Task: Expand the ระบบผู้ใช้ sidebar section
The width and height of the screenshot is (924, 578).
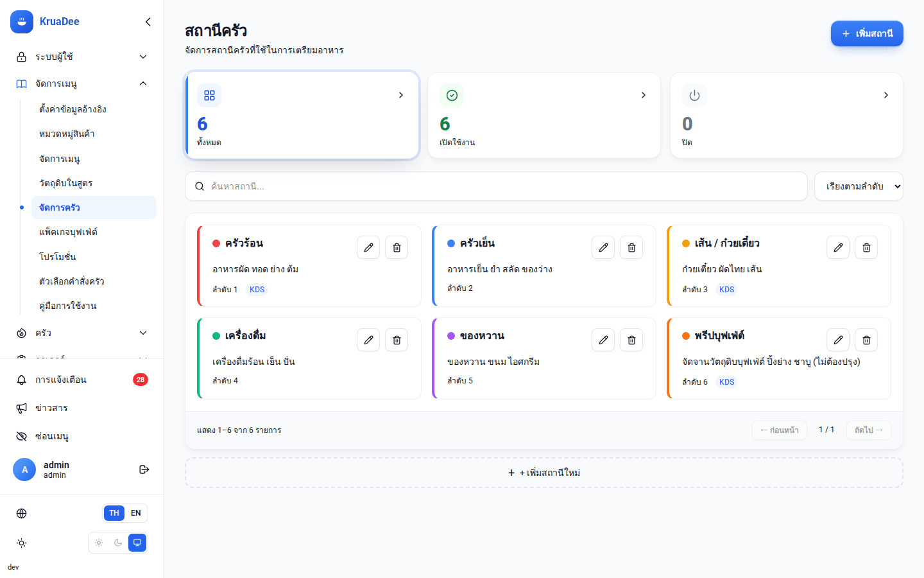Action: (82, 57)
